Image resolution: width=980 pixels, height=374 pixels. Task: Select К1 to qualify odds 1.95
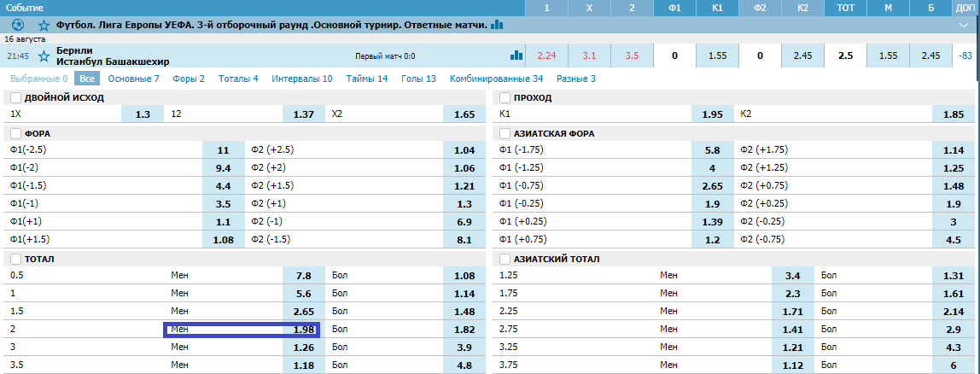pyautogui.click(x=713, y=114)
